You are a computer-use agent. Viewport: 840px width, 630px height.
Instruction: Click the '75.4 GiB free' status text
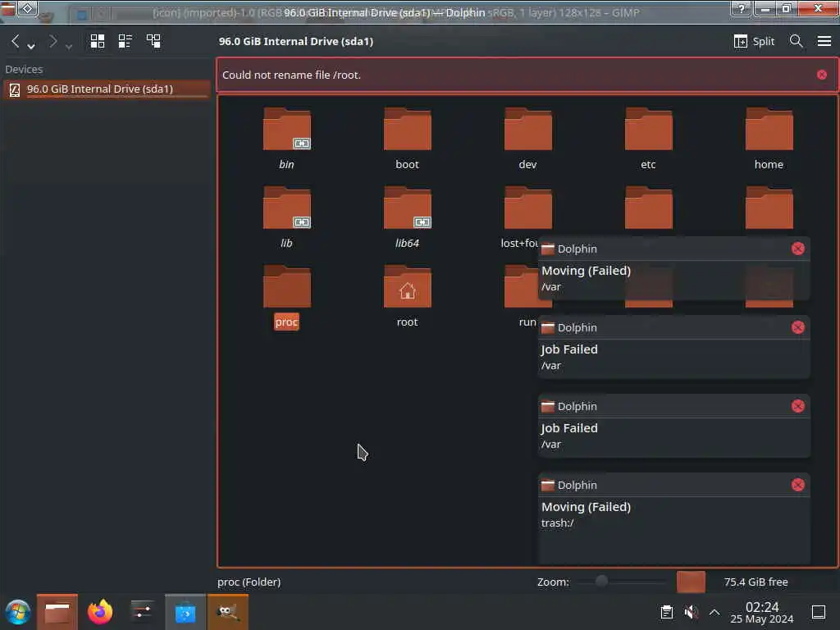point(756,582)
